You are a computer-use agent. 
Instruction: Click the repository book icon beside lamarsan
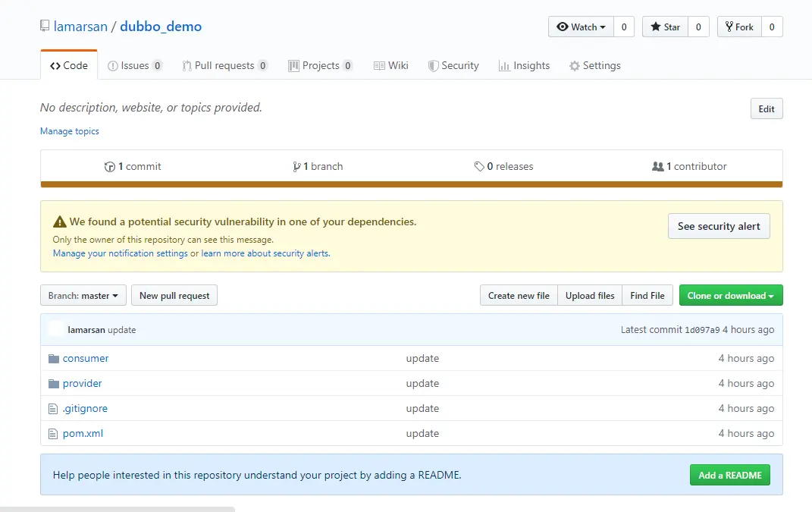coord(45,26)
